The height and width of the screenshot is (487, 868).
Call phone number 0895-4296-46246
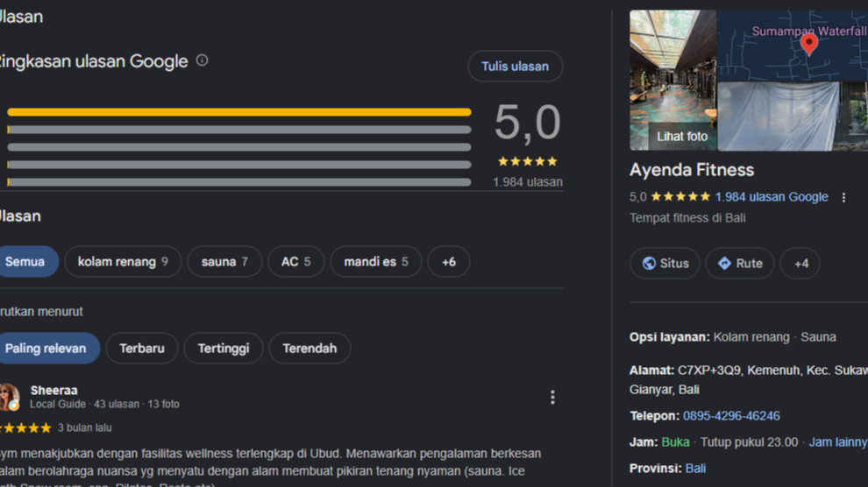pos(731,416)
